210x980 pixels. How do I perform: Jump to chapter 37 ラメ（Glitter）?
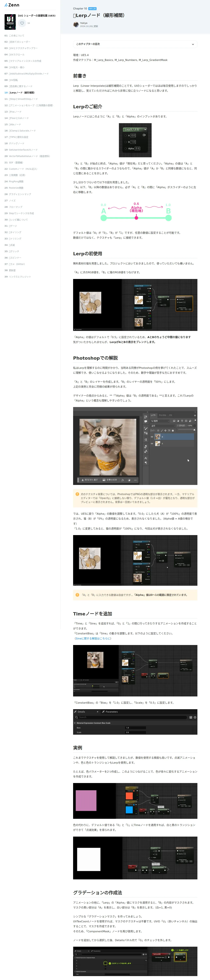pos(15,264)
